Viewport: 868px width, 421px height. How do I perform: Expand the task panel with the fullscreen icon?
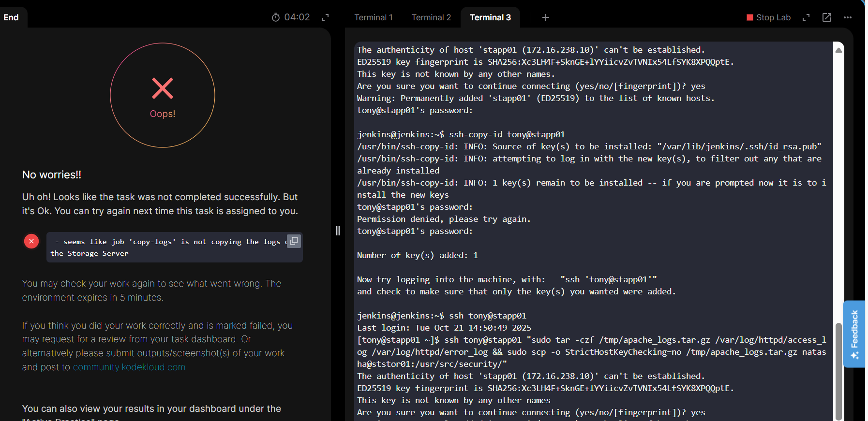coord(325,17)
